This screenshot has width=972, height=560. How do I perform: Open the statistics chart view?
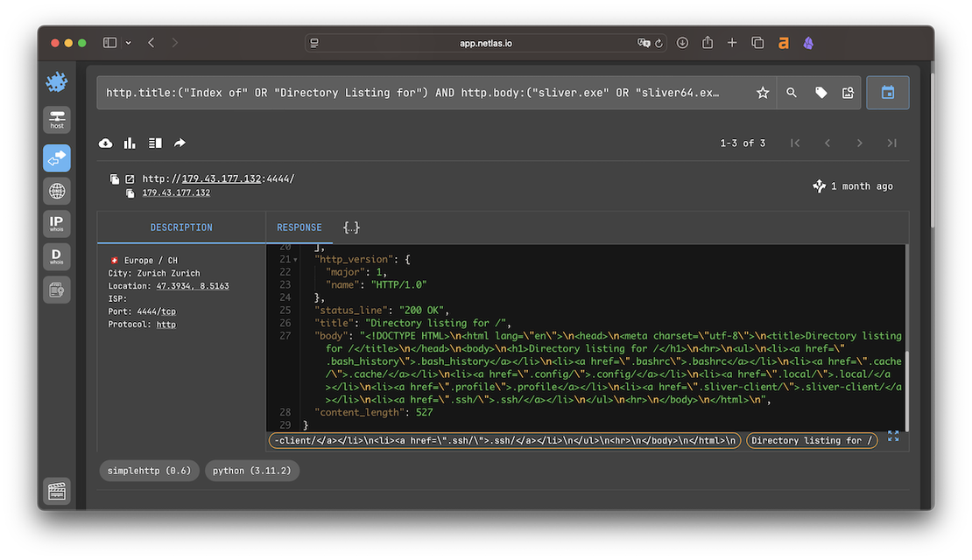coord(130,143)
